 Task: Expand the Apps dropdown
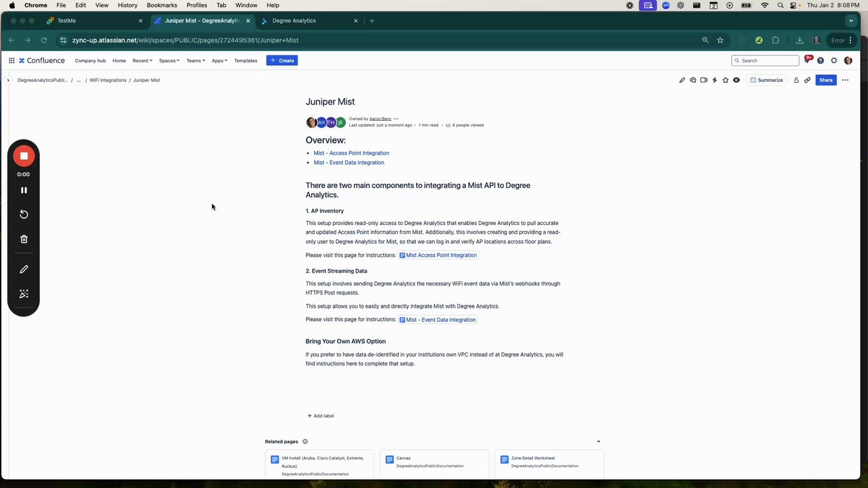pyautogui.click(x=219, y=60)
